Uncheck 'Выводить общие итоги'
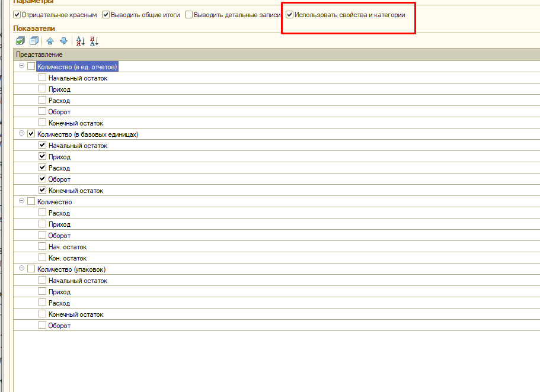The width and height of the screenshot is (540, 392). [x=106, y=14]
